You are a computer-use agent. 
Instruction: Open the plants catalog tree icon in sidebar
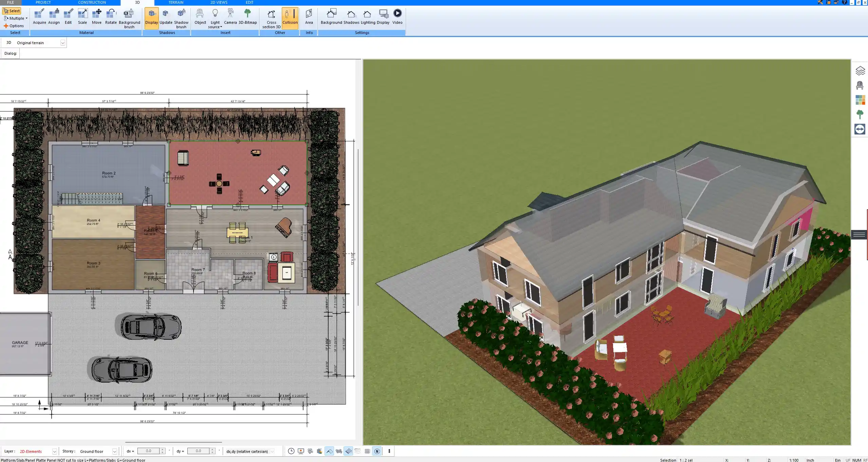pyautogui.click(x=860, y=114)
